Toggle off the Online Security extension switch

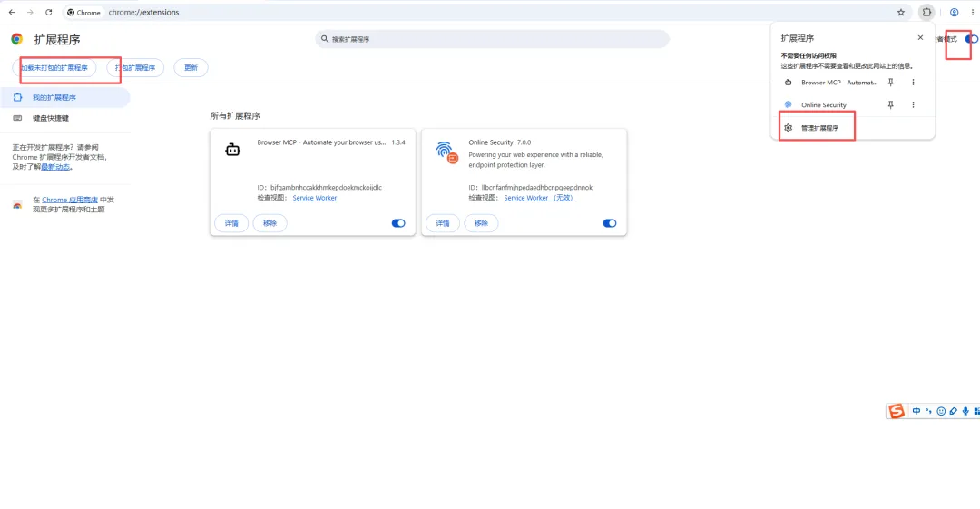coord(610,223)
